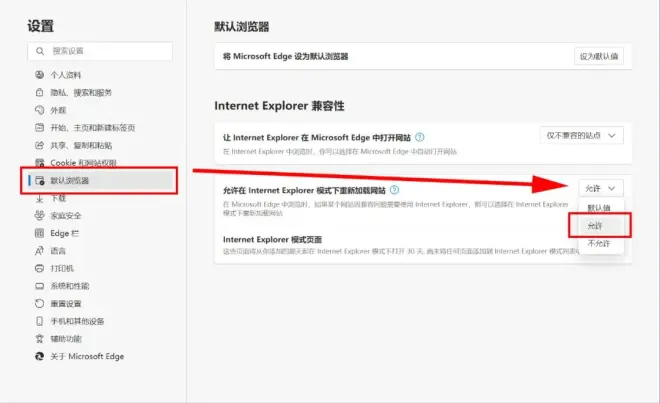
Task: Click the icon next to 开始、主页和新建标签页
Action: tap(40, 127)
